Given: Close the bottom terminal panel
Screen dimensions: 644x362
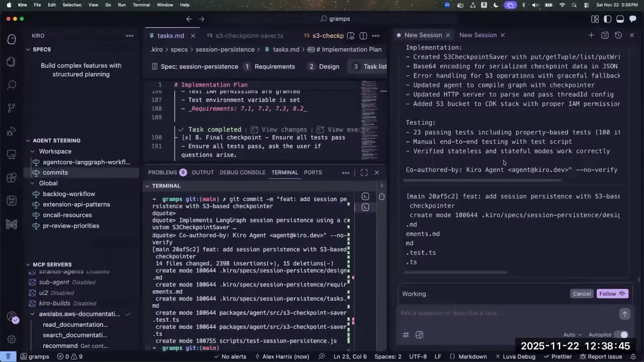Looking at the screenshot, I should tap(377, 172).
